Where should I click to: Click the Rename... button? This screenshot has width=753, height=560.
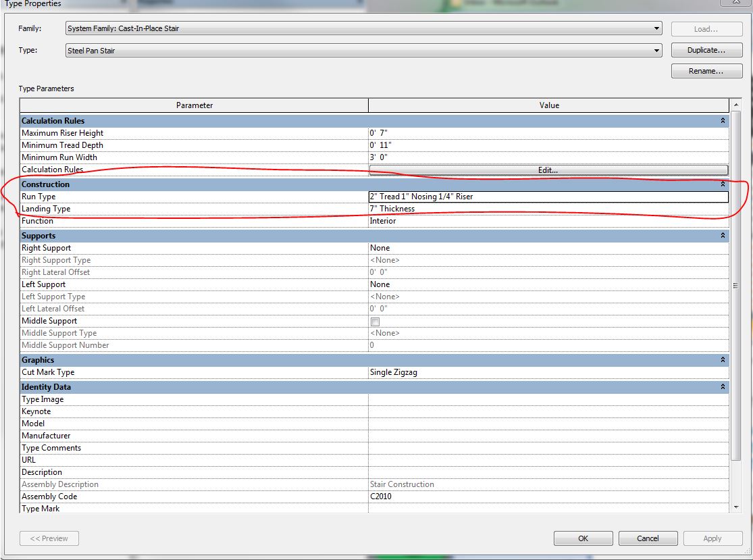[706, 71]
